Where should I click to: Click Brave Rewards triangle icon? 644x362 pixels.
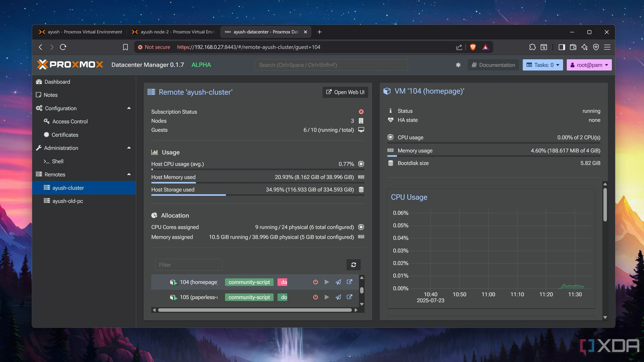pos(486,47)
